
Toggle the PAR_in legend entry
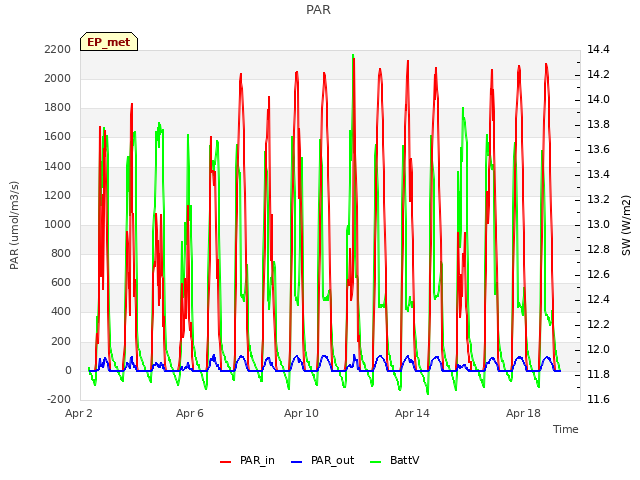pos(247,461)
